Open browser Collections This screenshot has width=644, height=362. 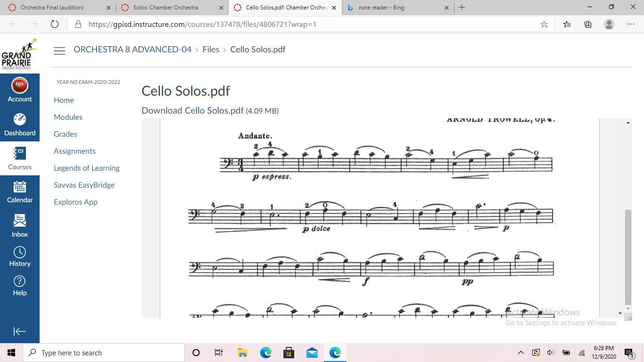pyautogui.click(x=588, y=24)
